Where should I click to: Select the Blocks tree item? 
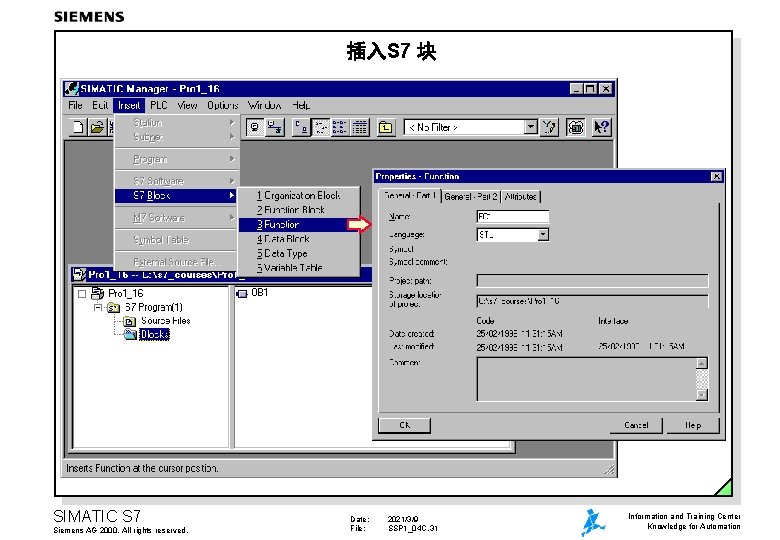[x=155, y=335]
